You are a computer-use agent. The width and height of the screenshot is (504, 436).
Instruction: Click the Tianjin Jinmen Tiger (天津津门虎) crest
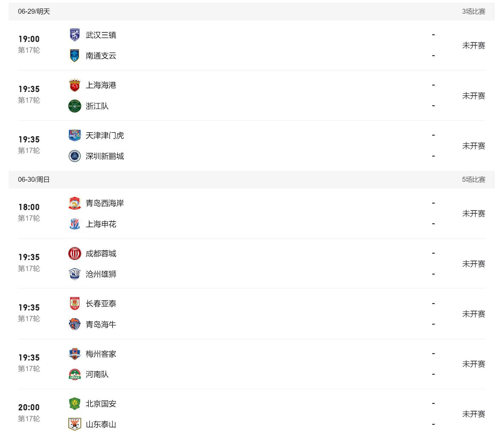75,135
